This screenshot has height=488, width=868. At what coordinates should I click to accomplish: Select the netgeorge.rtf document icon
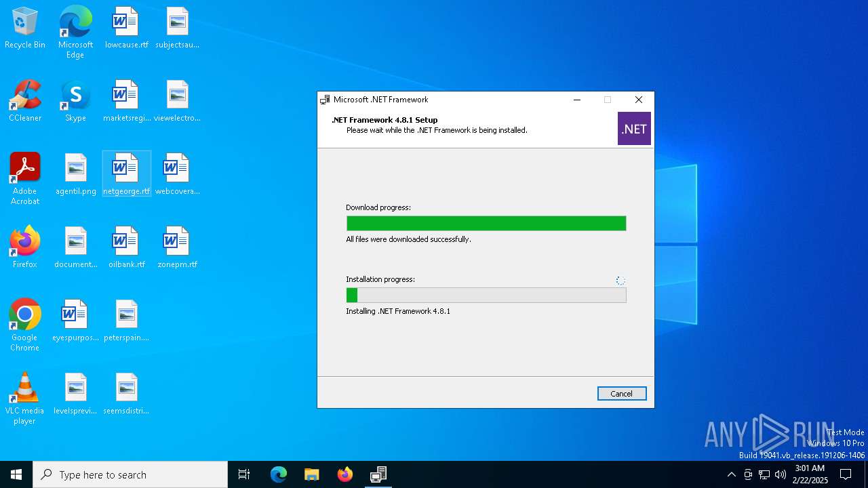(126, 175)
